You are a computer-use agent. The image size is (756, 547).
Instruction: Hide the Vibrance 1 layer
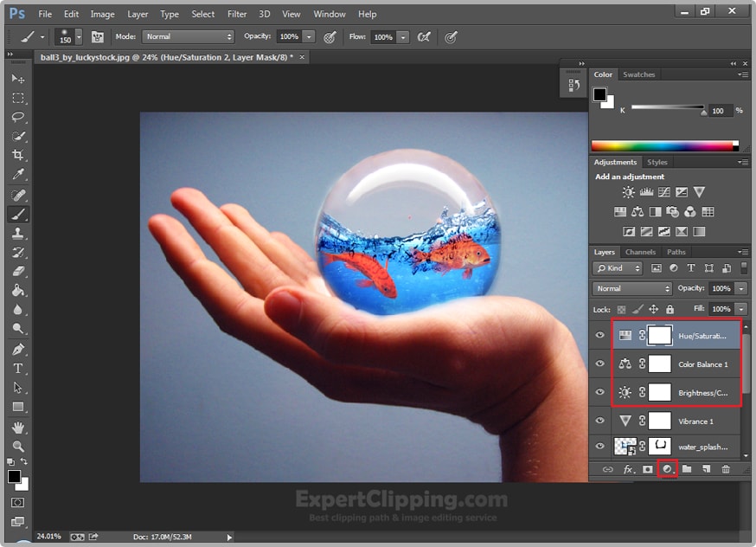pyautogui.click(x=600, y=421)
